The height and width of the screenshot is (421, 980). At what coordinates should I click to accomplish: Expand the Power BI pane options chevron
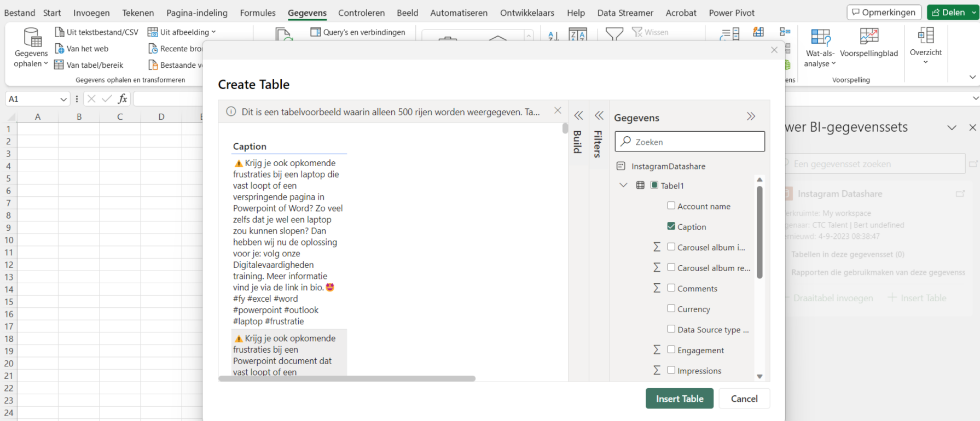click(x=952, y=127)
